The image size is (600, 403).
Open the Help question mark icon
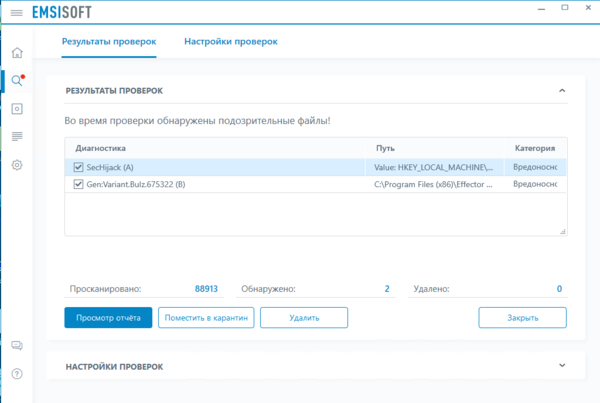pos(17,374)
